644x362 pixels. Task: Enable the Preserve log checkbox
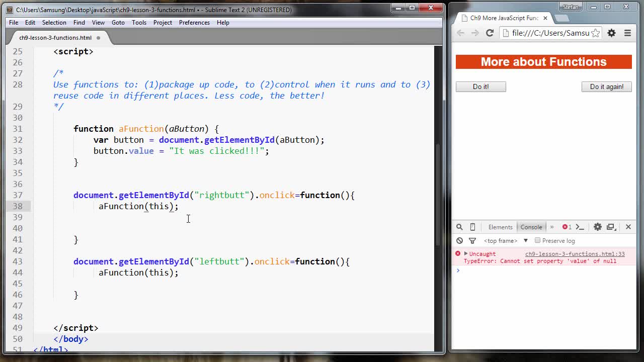click(537, 240)
